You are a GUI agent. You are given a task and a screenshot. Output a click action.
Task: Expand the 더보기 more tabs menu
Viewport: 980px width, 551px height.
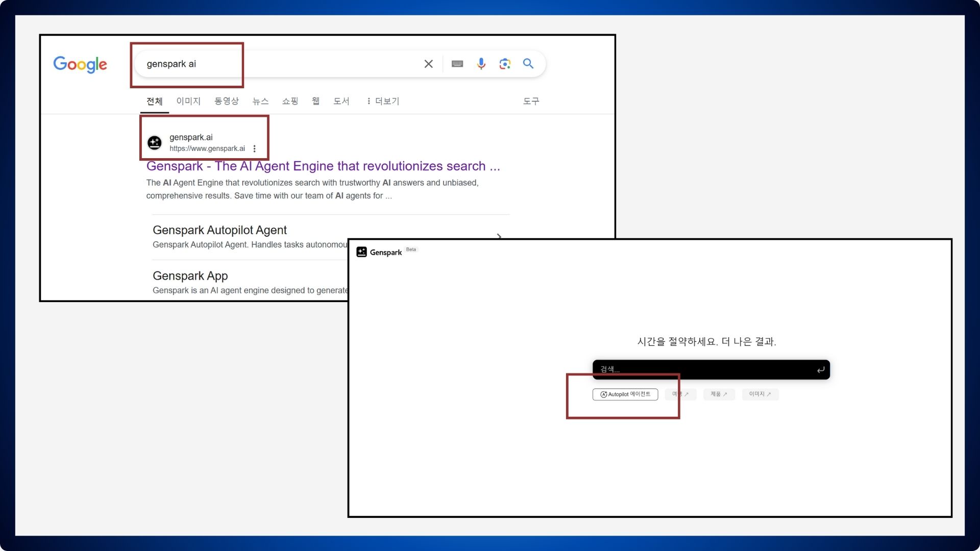pyautogui.click(x=383, y=101)
